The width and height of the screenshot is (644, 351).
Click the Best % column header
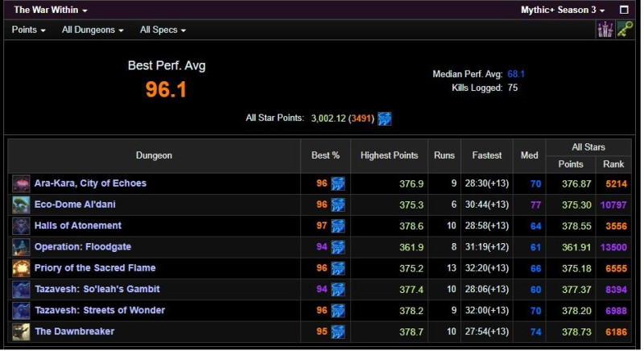click(x=325, y=155)
